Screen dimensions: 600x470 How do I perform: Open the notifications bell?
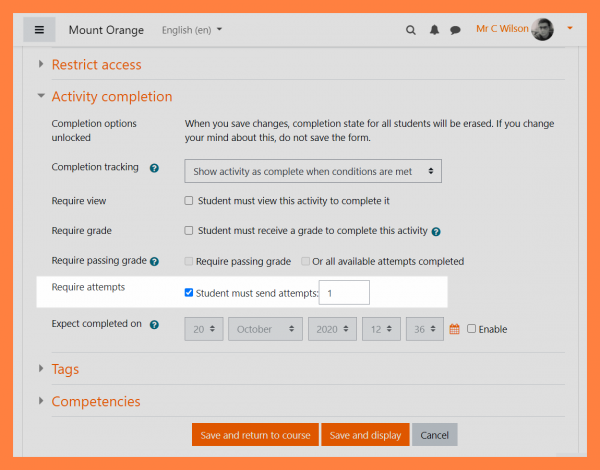(434, 30)
